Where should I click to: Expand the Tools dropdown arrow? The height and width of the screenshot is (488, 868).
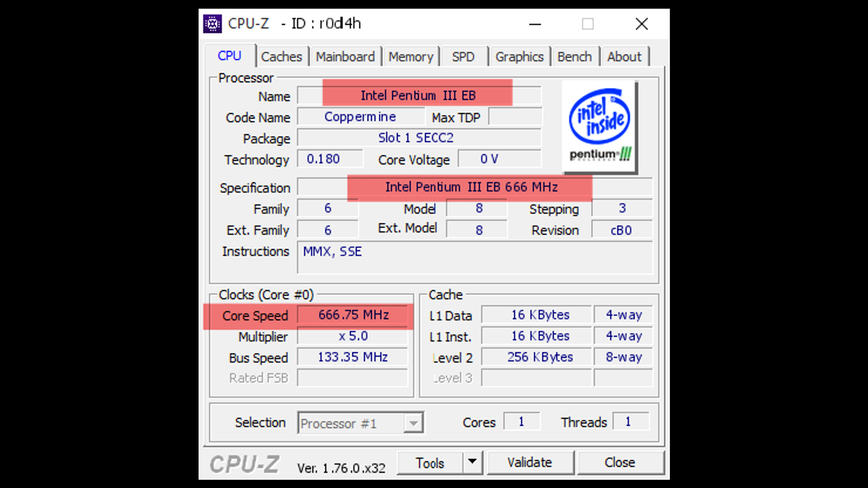coord(472,463)
